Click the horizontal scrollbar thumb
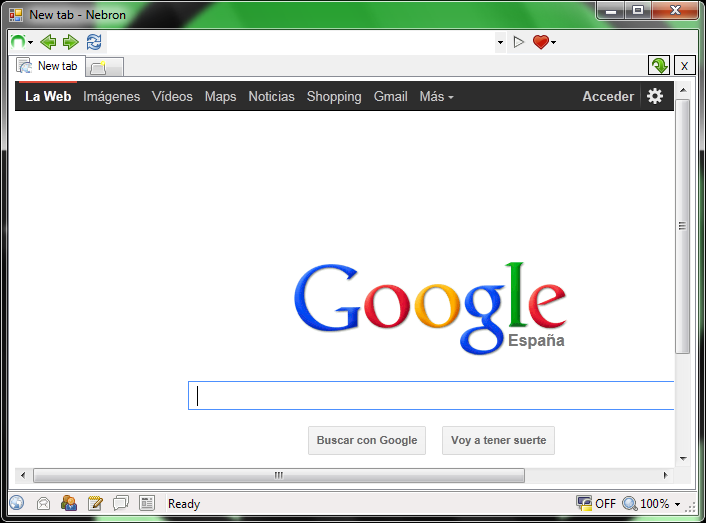This screenshot has width=706, height=523. [x=279, y=475]
